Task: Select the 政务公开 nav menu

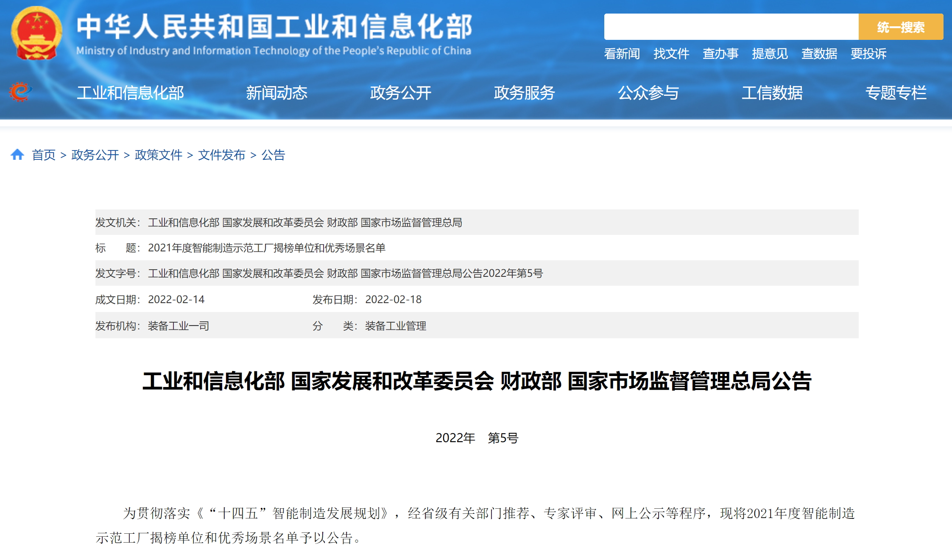Action: pyautogui.click(x=400, y=92)
